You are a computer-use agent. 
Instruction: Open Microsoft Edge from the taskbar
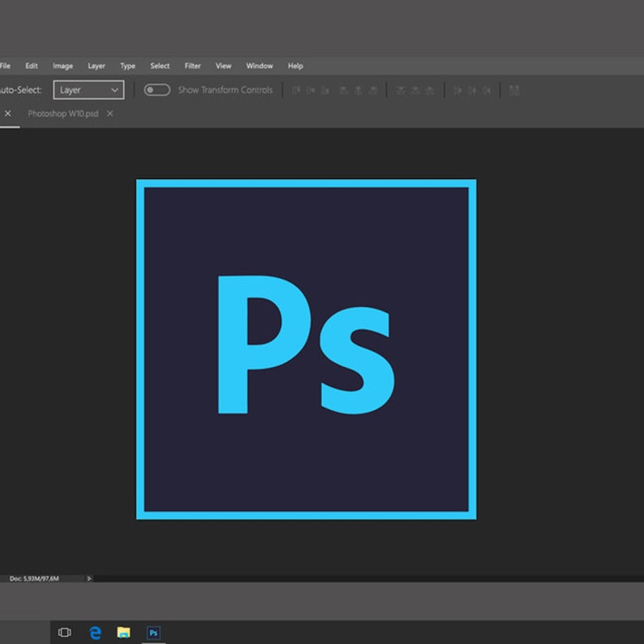(x=95, y=633)
